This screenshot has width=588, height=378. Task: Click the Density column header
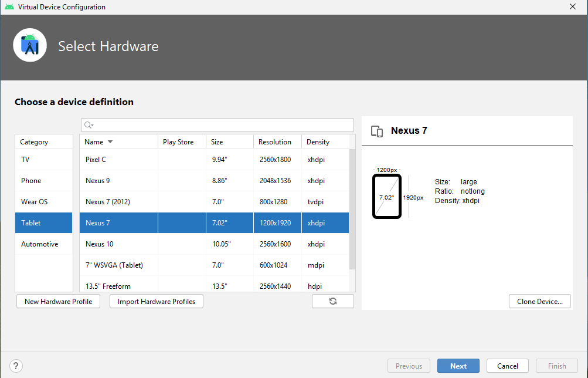coord(325,142)
